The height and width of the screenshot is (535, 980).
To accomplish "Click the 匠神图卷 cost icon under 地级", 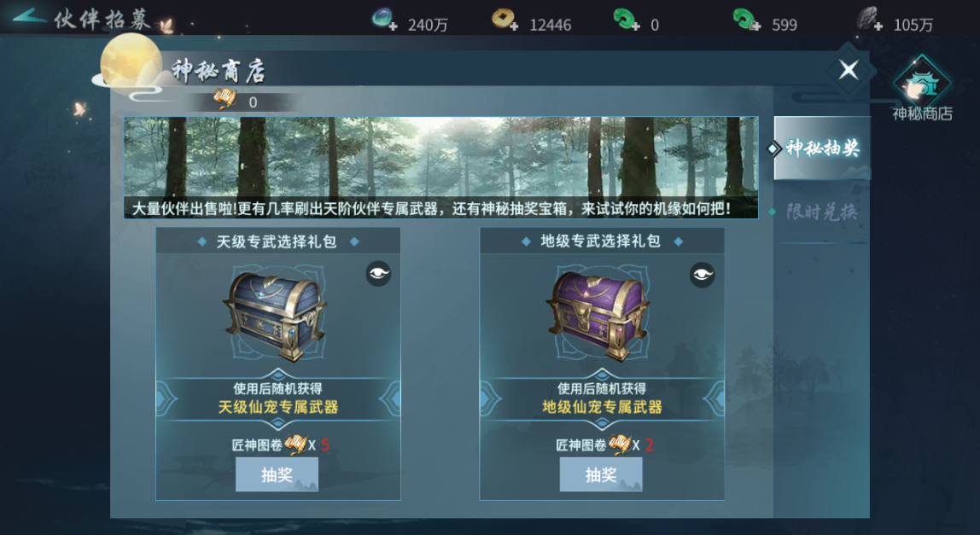I will 619,445.
